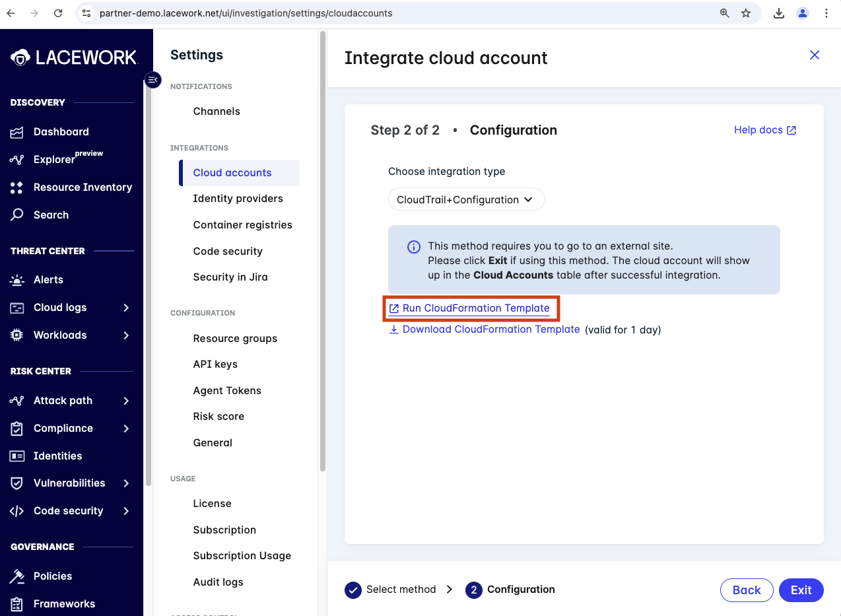The image size is (841, 616).
Task: Open the browser three-dot menu
Action: (x=826, y=13)
